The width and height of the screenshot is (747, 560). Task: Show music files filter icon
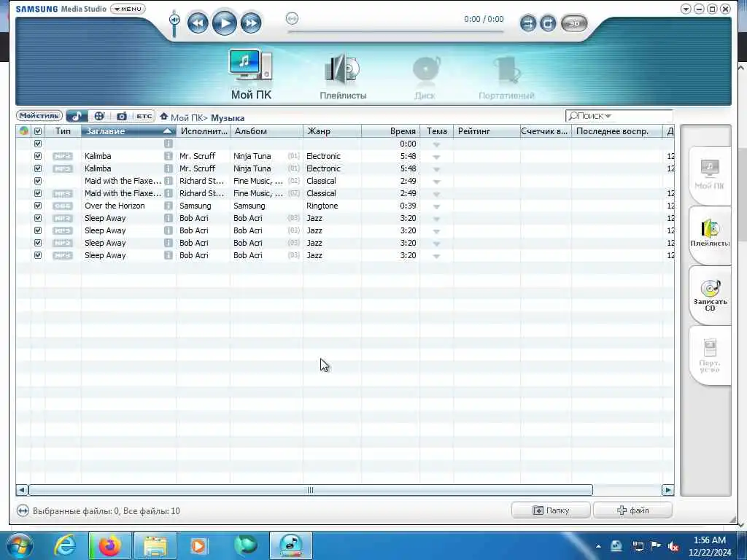[x=77, y=116]
